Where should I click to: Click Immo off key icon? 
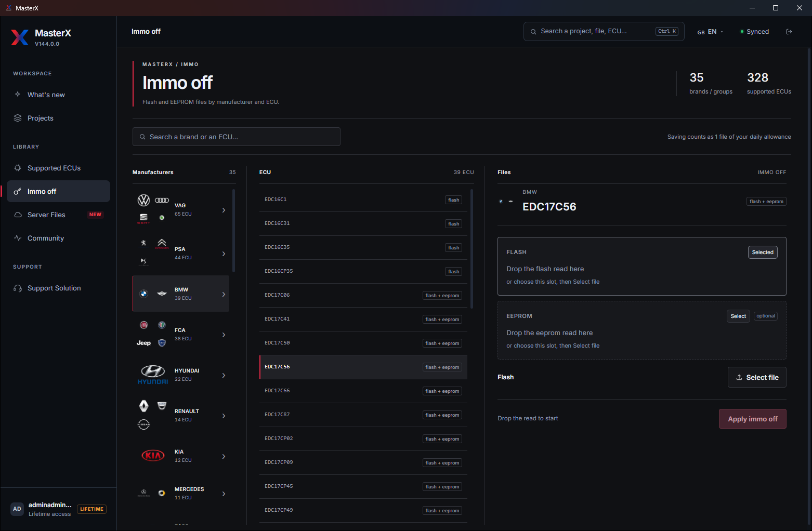coord(18,191)
